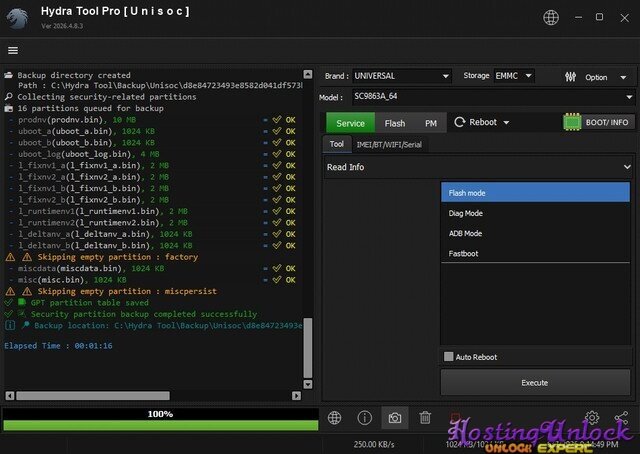
Task: Click the 100% progress bar
Action: (160, 419)
